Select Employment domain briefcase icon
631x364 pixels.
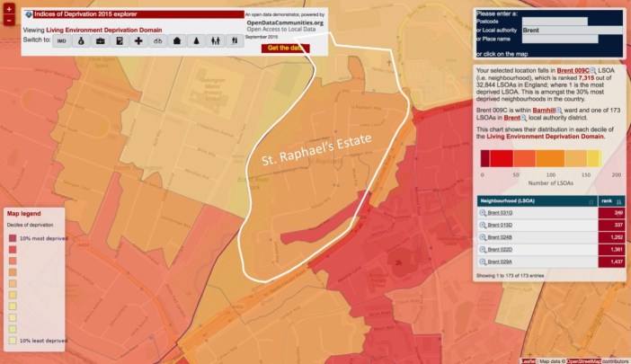[x=100, y=41]
